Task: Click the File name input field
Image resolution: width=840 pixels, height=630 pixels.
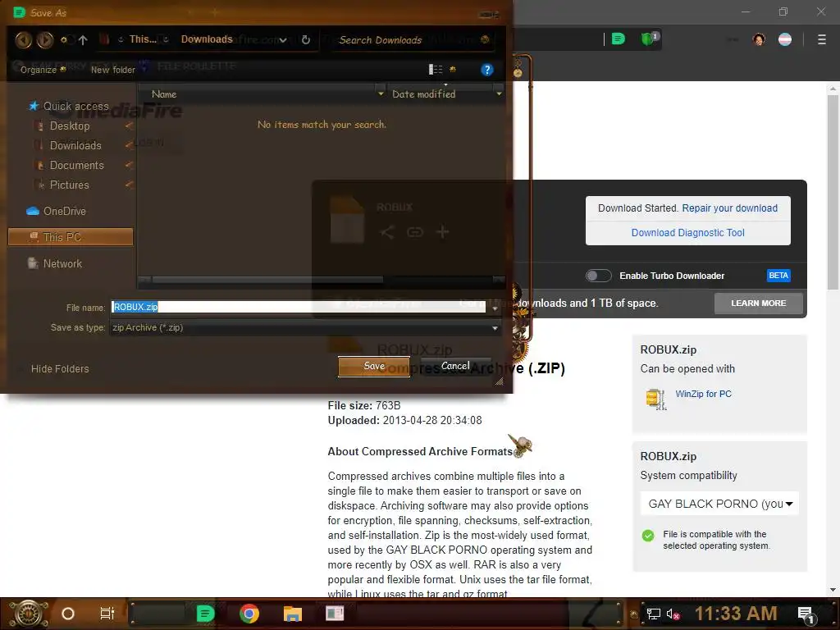Action: tap(299, 307)
